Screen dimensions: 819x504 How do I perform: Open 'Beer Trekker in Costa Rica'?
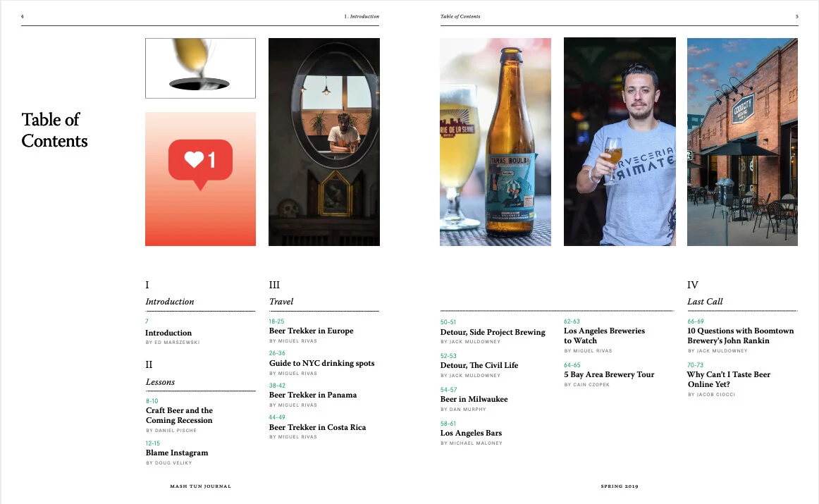coord(318,427)
